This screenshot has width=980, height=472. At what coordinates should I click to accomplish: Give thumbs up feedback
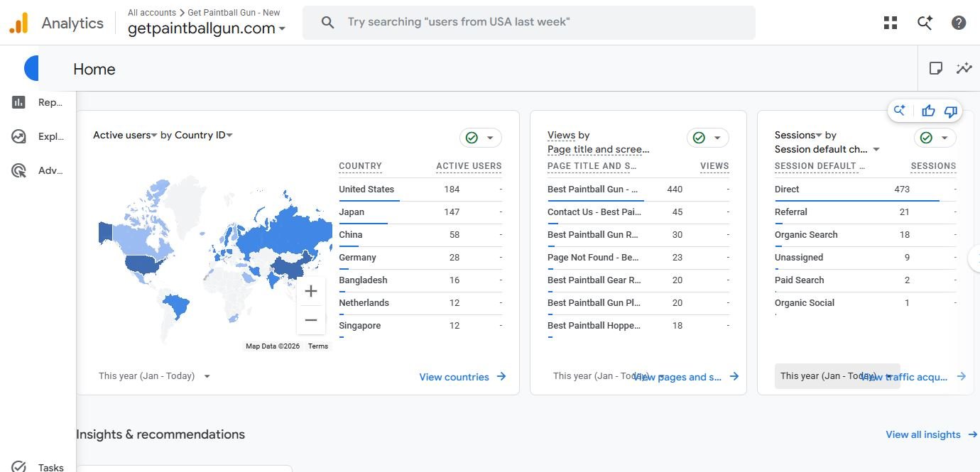[928, 111]
